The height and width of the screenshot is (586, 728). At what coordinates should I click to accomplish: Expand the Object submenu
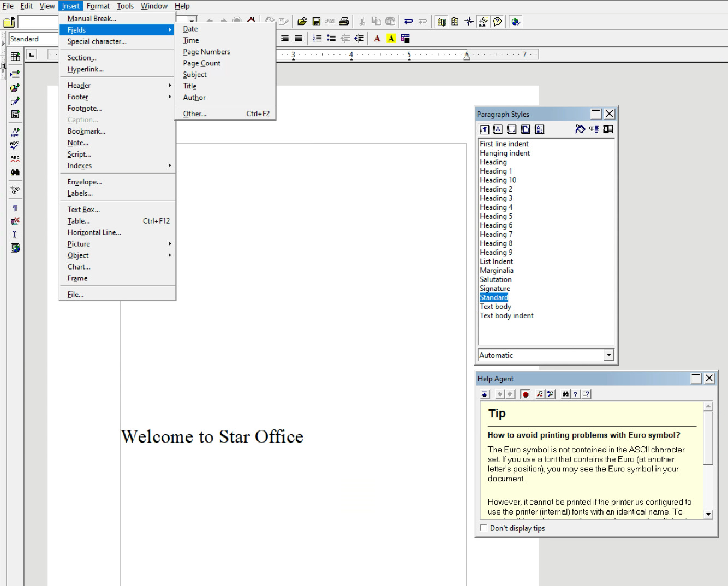click(117, 255)
